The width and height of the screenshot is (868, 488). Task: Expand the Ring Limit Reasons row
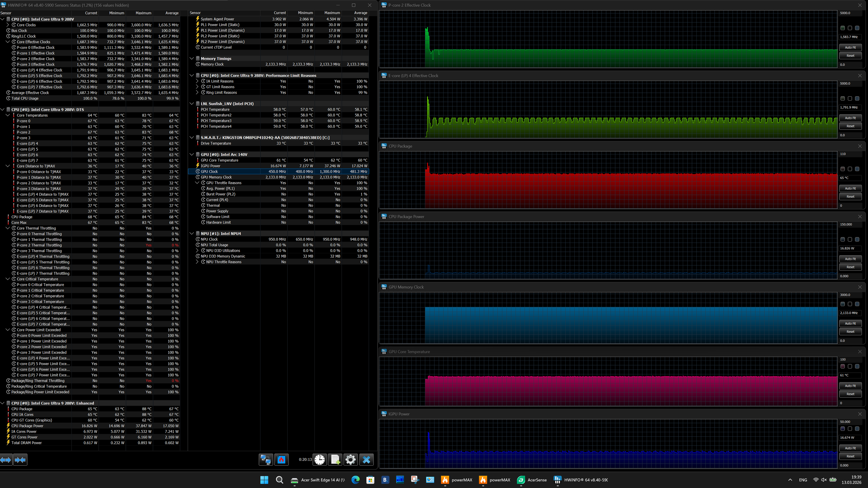click(x=197, y=93)
